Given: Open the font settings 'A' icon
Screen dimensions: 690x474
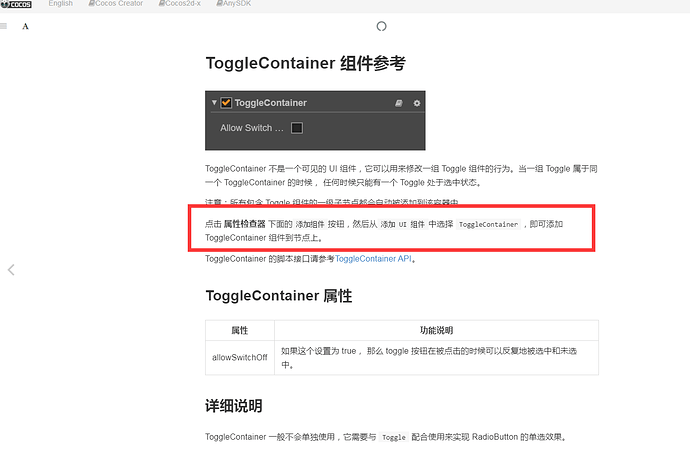Looking at the screenshot, I should point(26,26).
